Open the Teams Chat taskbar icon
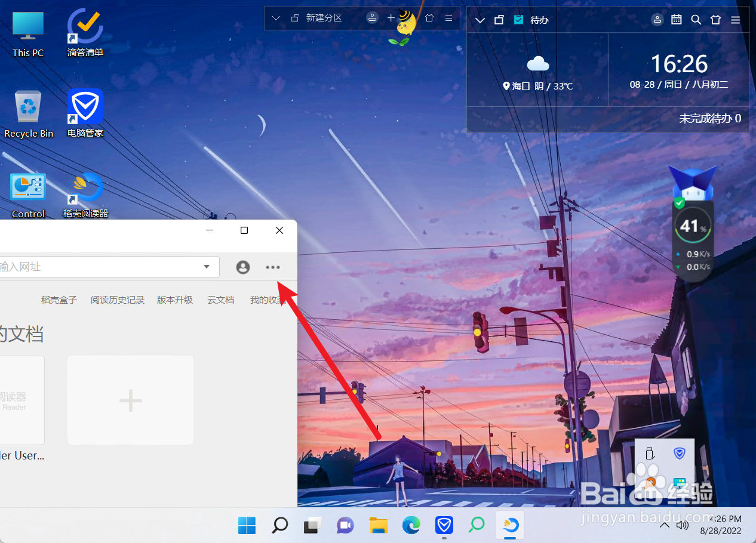 [x=345, y=525]
